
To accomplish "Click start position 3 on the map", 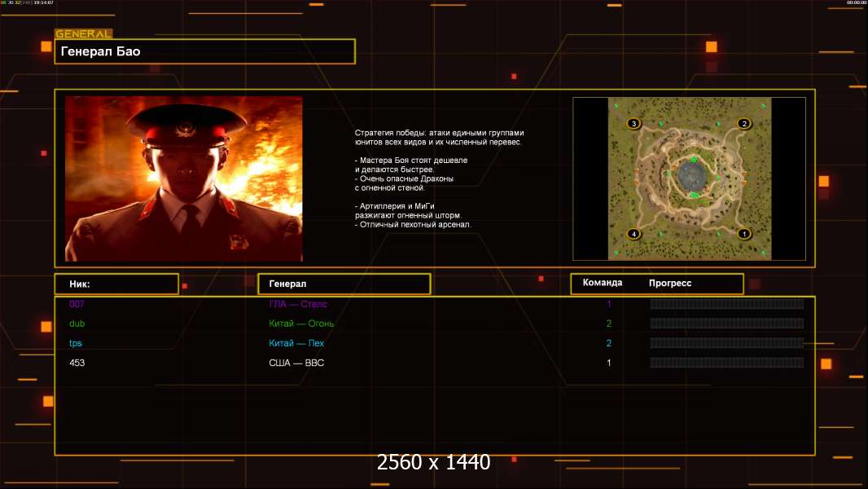I will 633,124.
